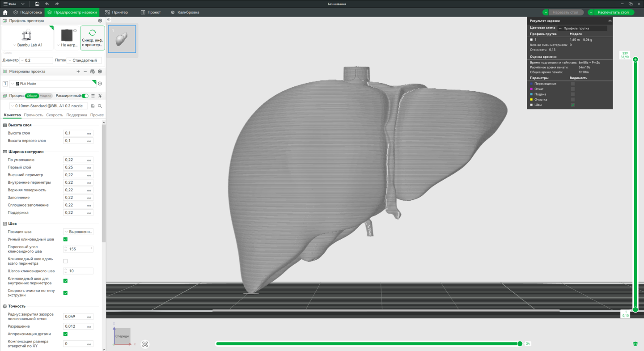This screenshot has width=644, height=351.
Task: Open printer profile settings gear
Action: click(x=100, y=21)
